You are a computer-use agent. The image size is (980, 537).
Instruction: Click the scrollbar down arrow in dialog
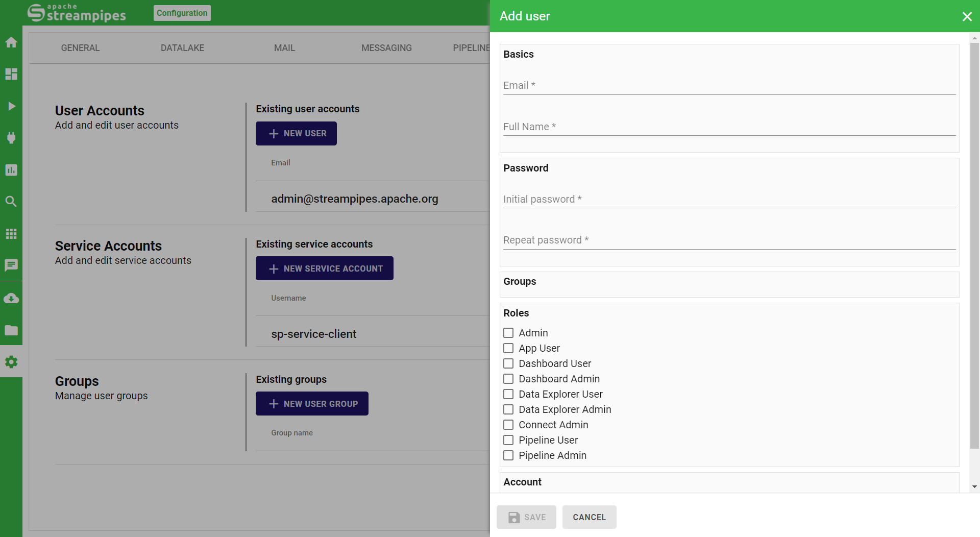[x=974, y=487]
